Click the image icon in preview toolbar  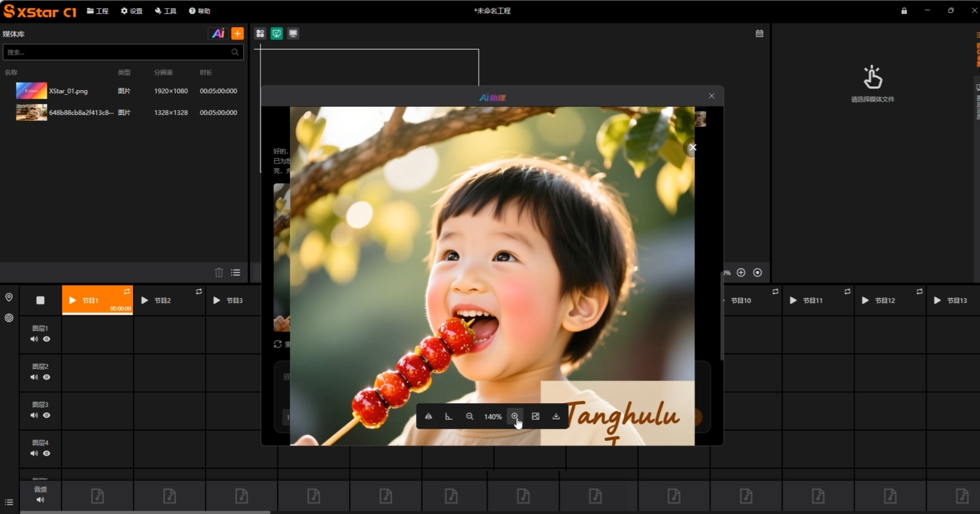535,416
